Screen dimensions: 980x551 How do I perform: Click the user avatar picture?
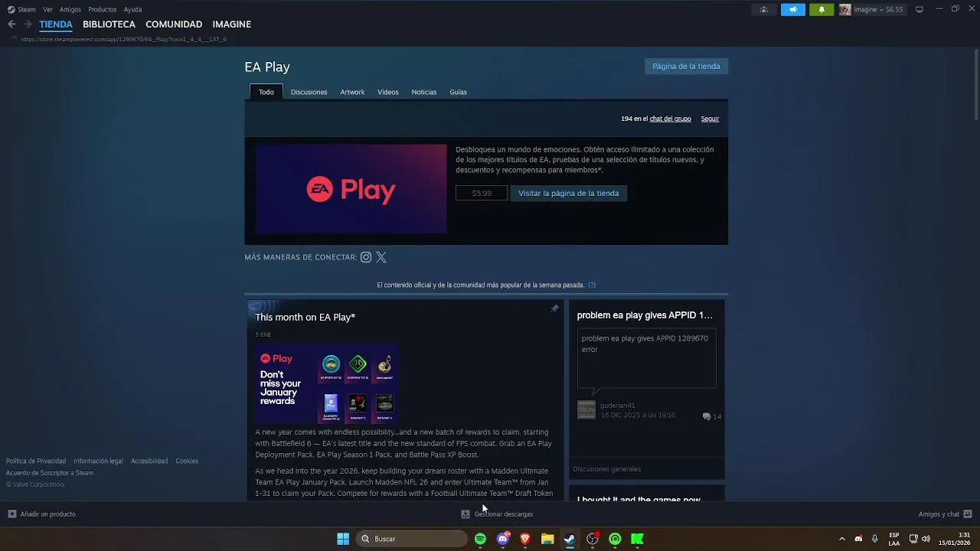pos(845,9)
